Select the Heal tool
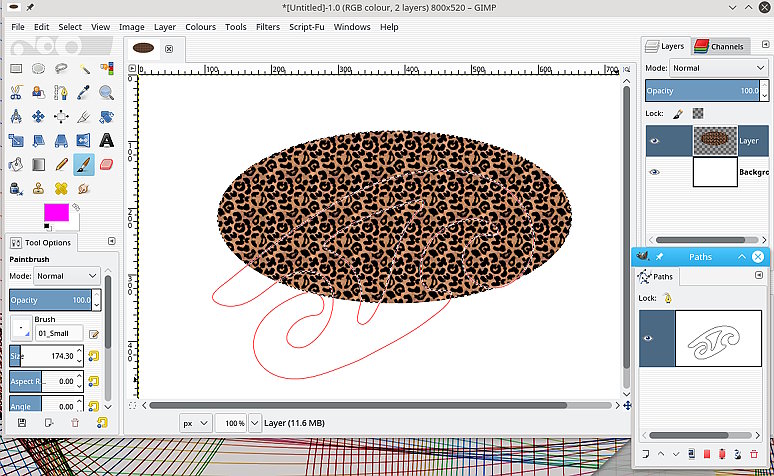 coord(62,188)
